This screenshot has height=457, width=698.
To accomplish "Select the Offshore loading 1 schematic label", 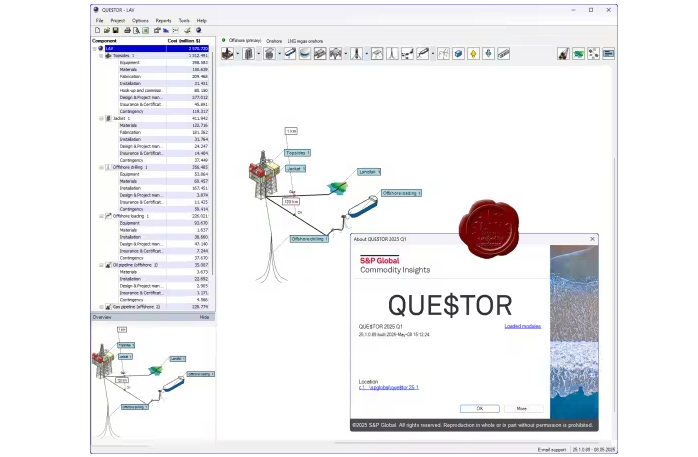I will (401, 193).
